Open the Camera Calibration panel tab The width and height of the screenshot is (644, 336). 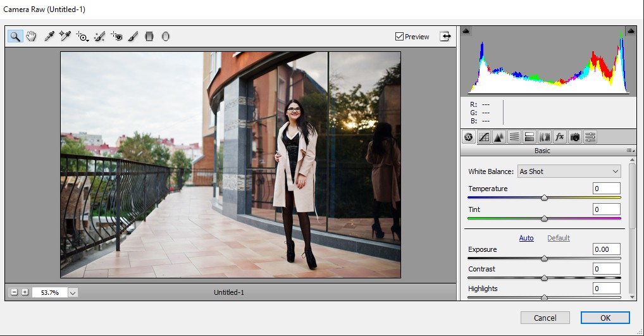575,137
